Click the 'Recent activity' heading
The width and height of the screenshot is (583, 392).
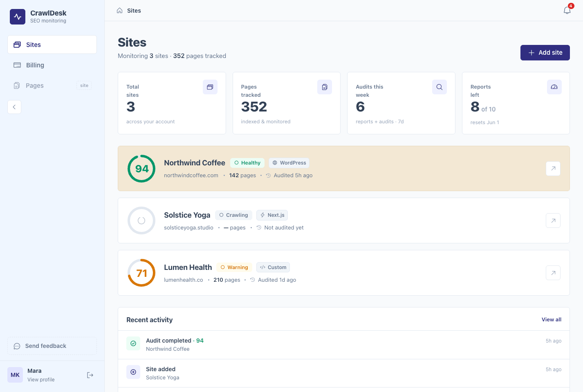click(150, 320)
